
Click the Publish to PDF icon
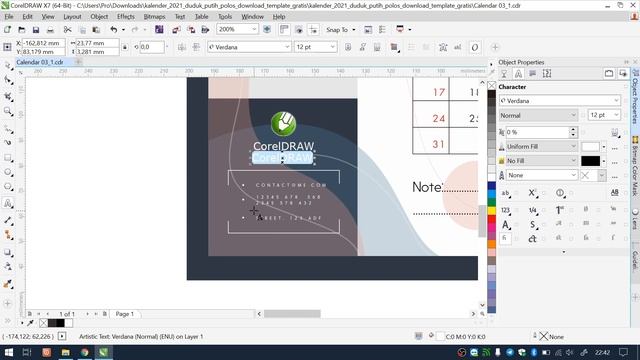[205, 29]
